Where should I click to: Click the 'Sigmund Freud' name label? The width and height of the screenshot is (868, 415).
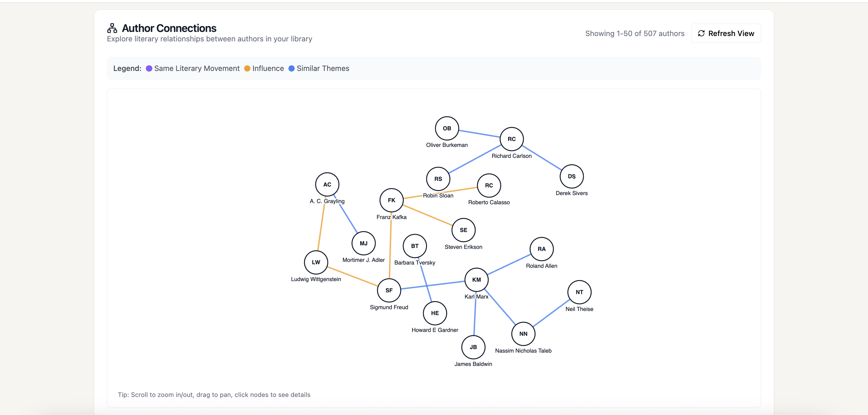coord(389,307)
